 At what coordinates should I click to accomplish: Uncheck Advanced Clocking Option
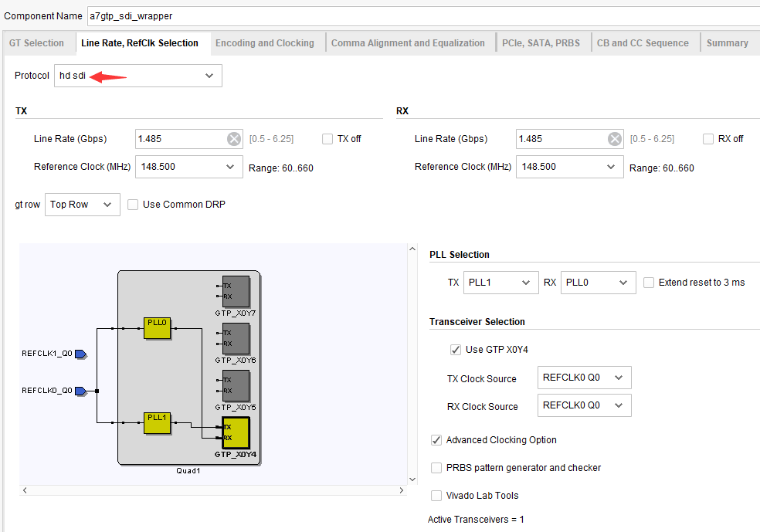[x=437, y=440]
